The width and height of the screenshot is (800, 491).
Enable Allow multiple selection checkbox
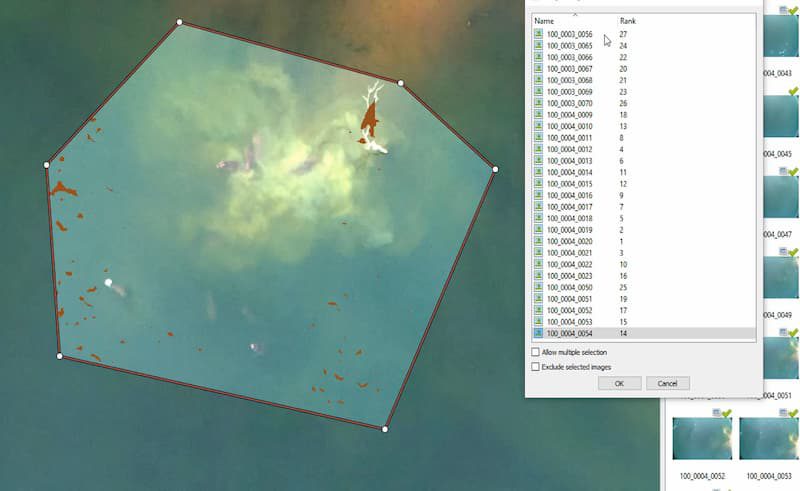536,352
